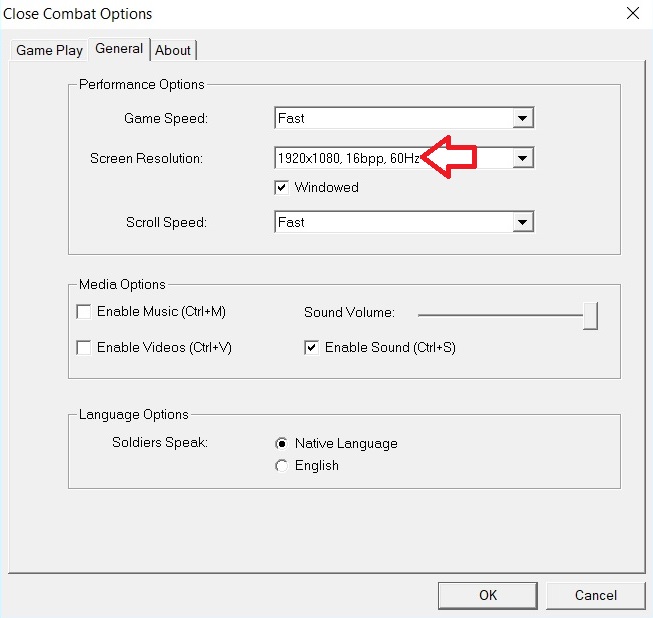Click the Cancel button
The image size is (653, 618).
coord(596,595)
